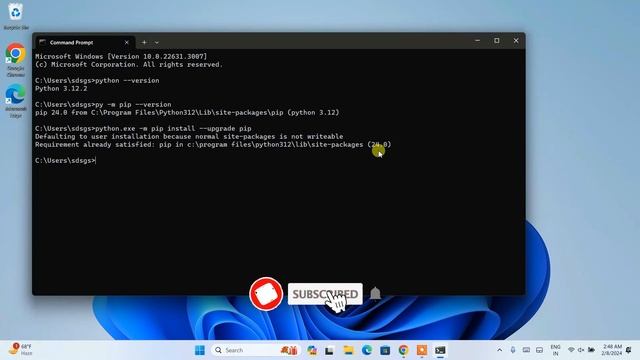Image resolution: width=640 pixels, height=360 pixels.
Task: Open File Explorer from the taskbar
Action: click(348, 350)
